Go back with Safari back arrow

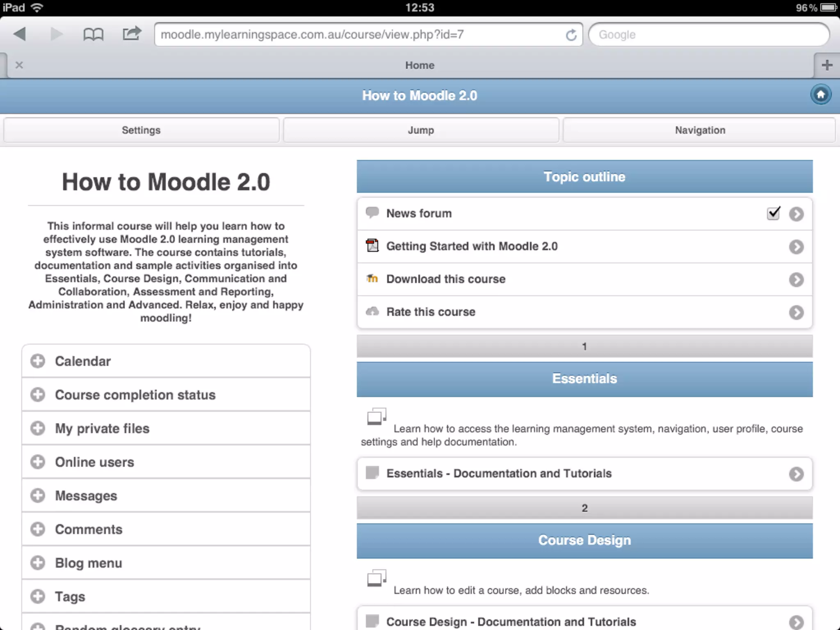tap(20, 34)
